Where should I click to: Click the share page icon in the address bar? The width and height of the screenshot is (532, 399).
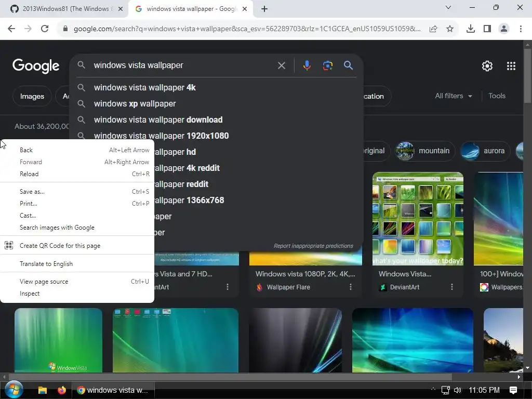(433, 29)
